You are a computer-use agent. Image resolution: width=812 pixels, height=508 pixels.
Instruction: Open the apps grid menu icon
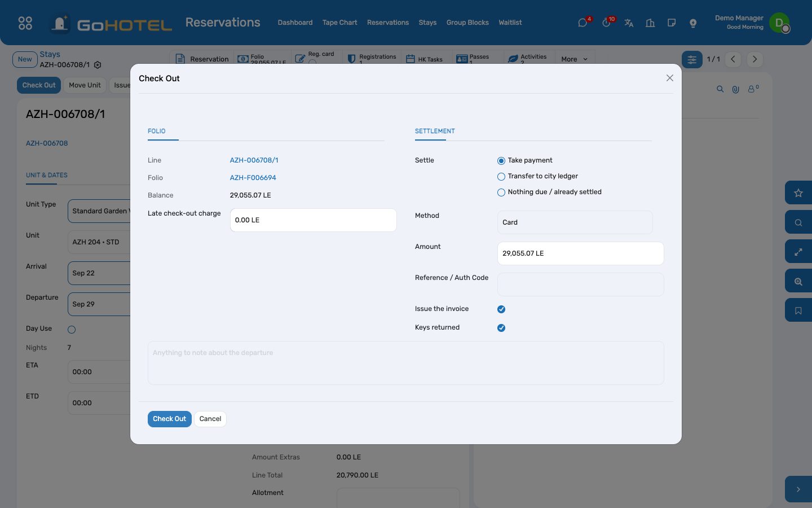(x=25, y=23)
